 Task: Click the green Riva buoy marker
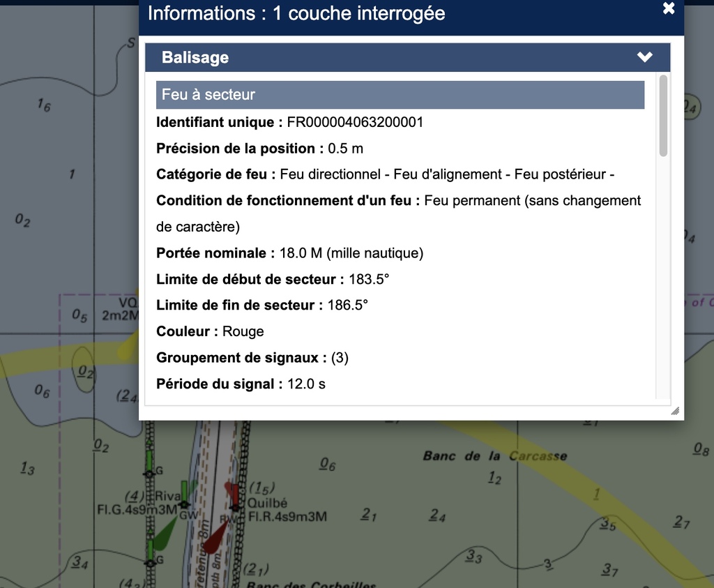coord(184,490)
